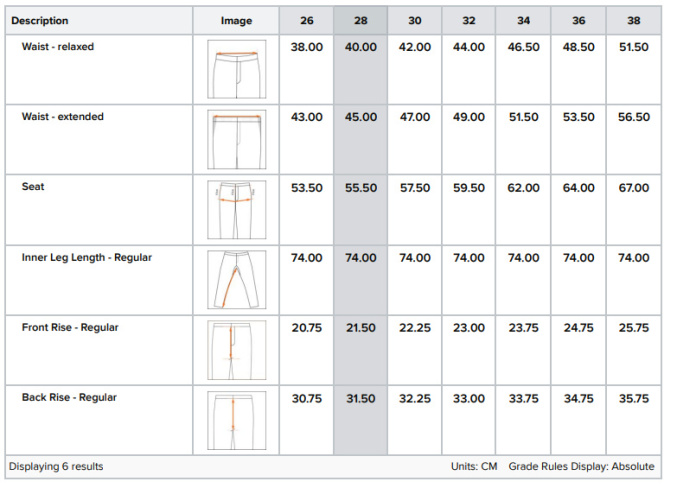The image size is (696, 488).
Task: Open the Waist - extended measurement diagram
Action: (x=237, y=139)
